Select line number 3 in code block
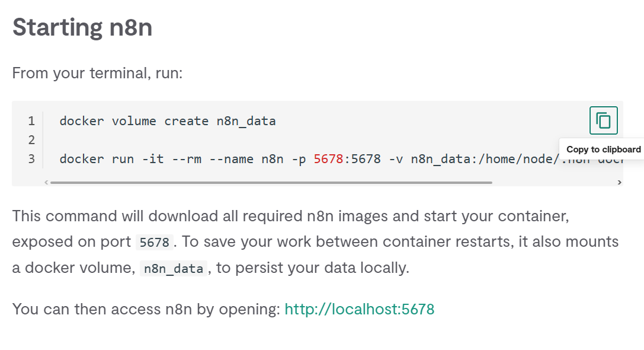The height and width of the screenshot is (350, 644). [31, 159]
